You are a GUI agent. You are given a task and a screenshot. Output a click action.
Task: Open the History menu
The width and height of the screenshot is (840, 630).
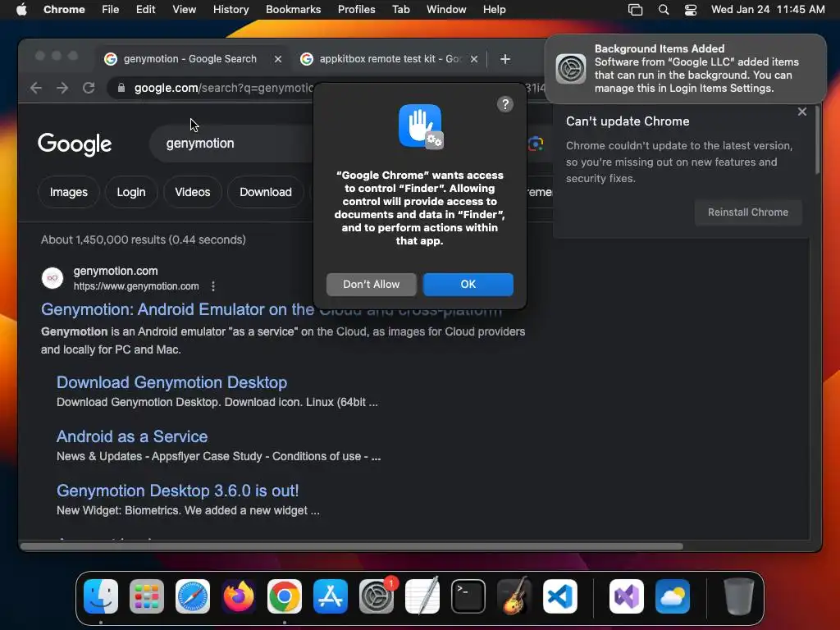(x=231, y=9)
